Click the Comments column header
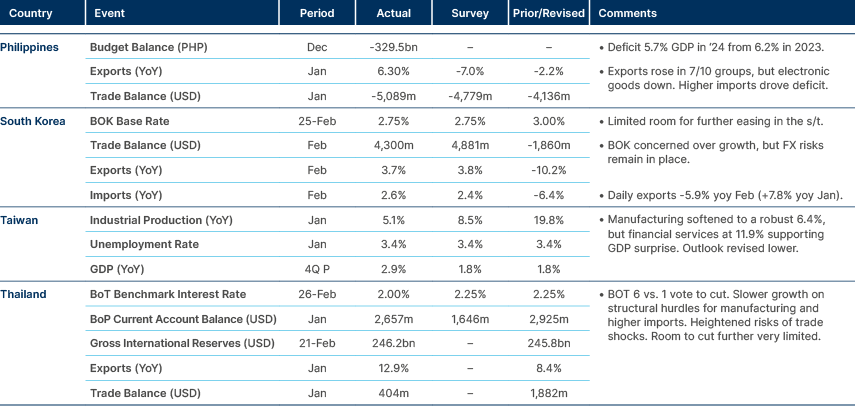855x406 pixels. tap(627, 14)
